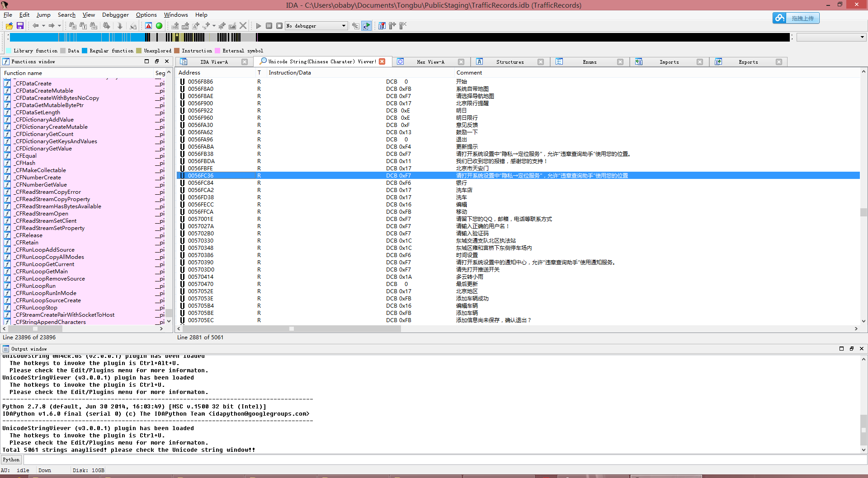
Task: Open the Debugger menu
Action: pyautogui.click(x=115, y=15)
